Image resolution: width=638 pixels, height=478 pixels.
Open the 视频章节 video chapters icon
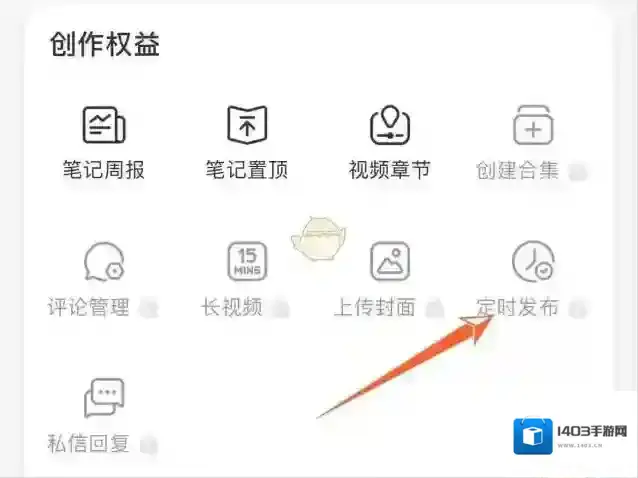tap(390, 125)
